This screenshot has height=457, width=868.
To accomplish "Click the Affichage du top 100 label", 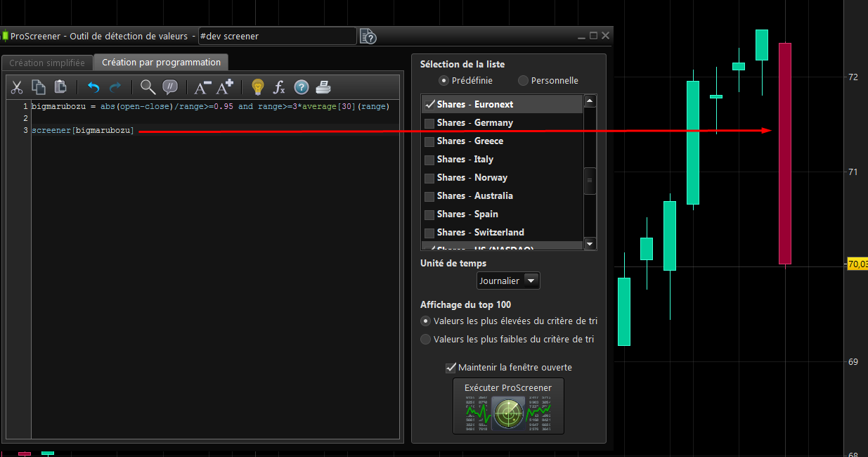I will point(465,304).
